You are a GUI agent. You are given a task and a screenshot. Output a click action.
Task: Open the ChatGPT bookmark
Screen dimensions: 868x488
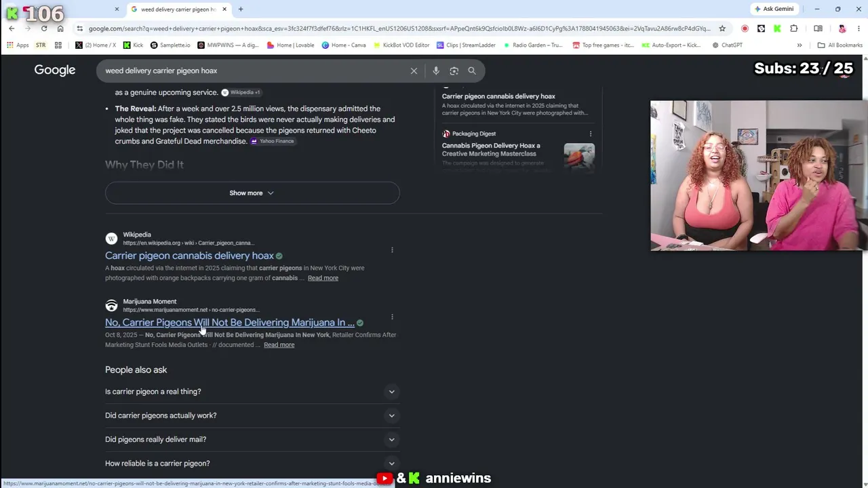(727, 45)
